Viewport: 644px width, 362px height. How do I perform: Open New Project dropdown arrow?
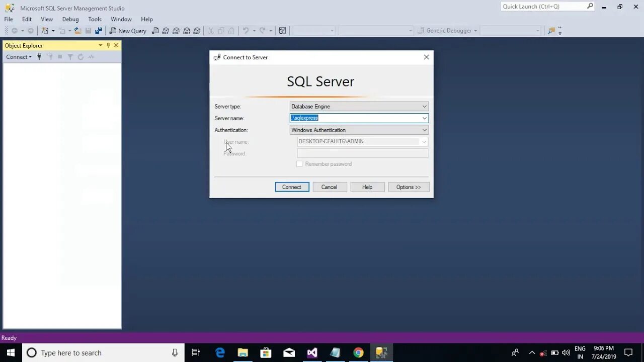click(x=53, y=31)
